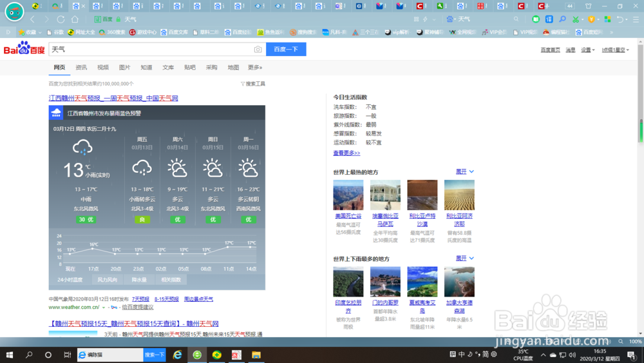This screenshot has height=363, width=644.
Task: Open the 相关指数 weather tab
Action: click(171, 280)
